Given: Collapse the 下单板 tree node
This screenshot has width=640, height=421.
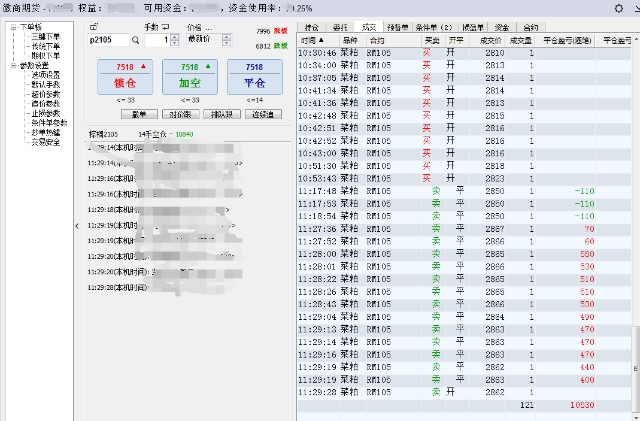Looking at the screenshot, I should tap(13, 26).
